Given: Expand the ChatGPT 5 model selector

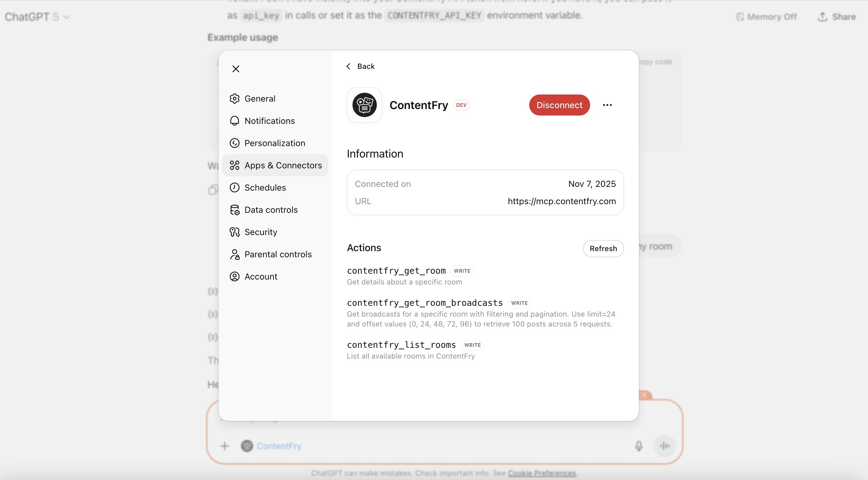Looking at the screenshot, I should pyautogui.click(x=37, y=17).
